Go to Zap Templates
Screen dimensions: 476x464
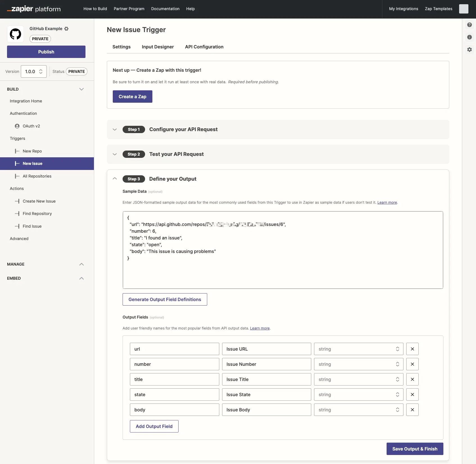439,9
